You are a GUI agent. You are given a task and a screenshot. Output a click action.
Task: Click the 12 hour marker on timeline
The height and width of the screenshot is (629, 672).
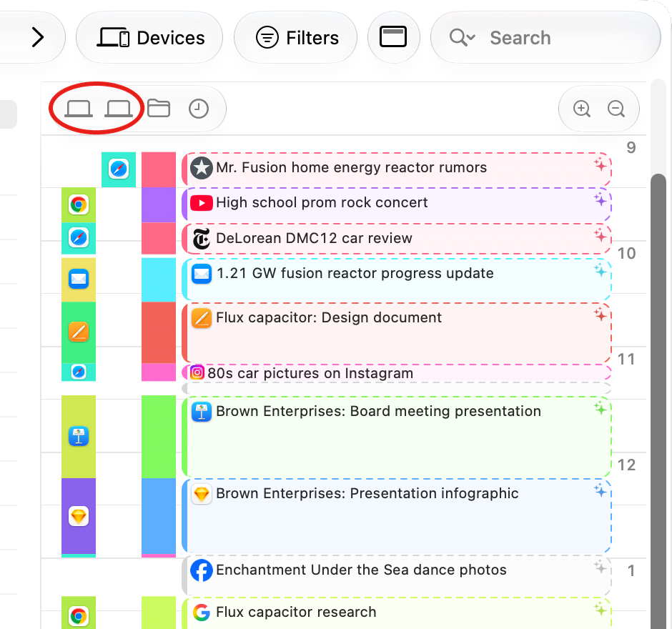[626, 465]
